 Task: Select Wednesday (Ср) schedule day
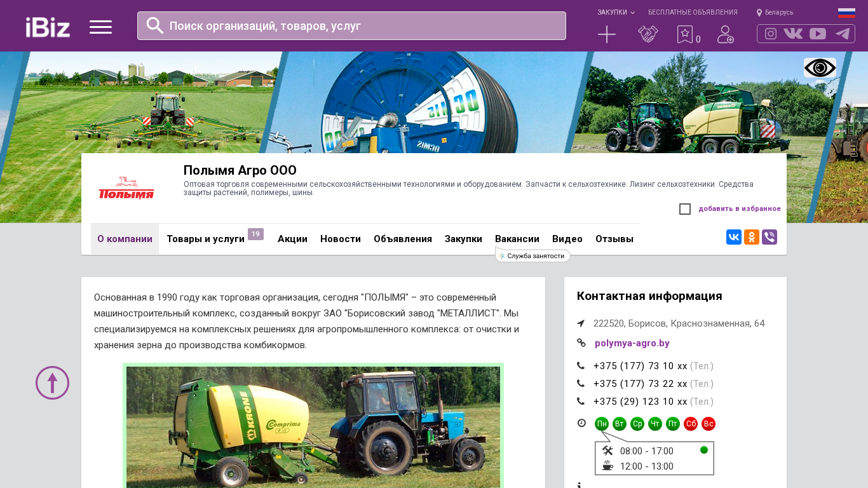pos(637,424)
